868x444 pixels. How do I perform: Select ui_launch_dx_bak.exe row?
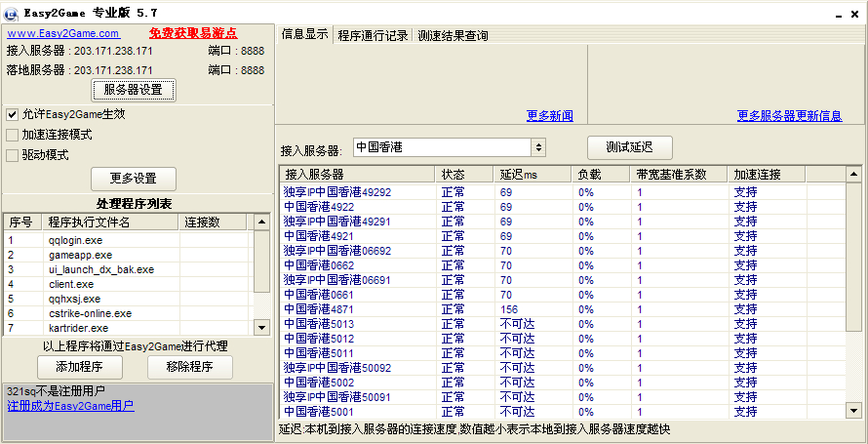point(129,269)
